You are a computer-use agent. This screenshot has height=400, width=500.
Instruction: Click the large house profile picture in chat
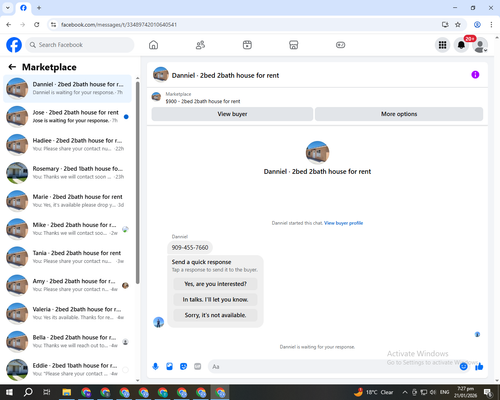tap(317, 153)
